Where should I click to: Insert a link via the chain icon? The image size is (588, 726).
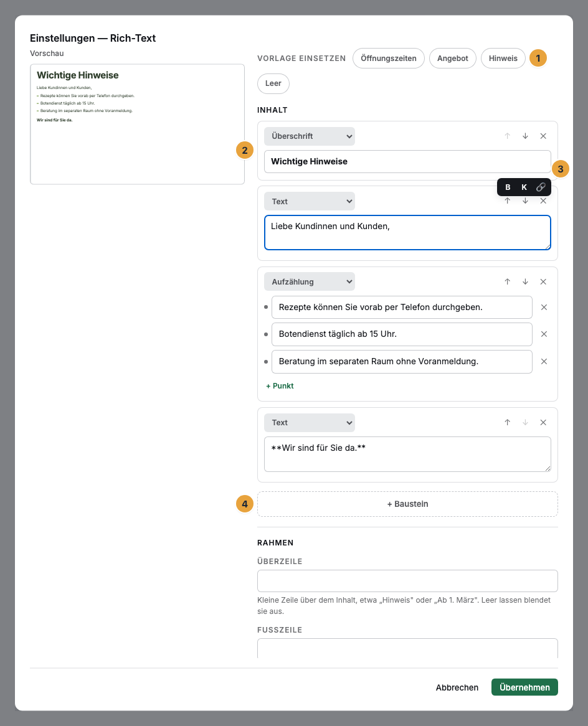541,187
